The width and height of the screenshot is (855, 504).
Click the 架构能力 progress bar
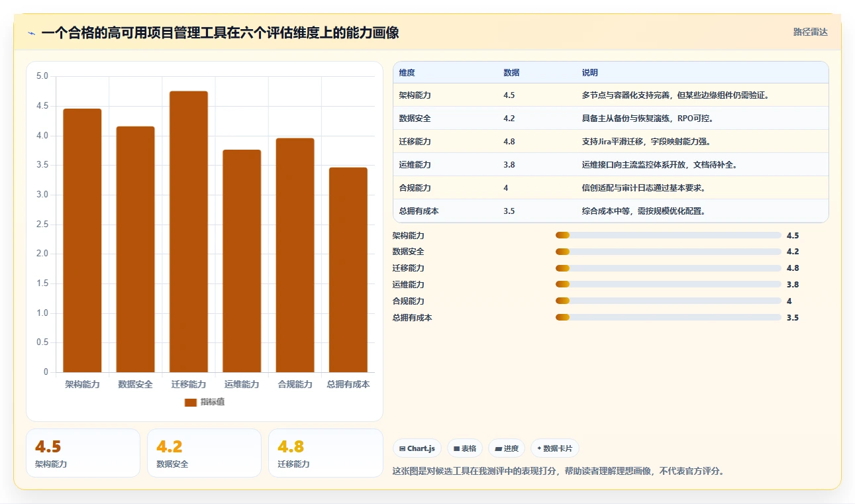point(668,235)
